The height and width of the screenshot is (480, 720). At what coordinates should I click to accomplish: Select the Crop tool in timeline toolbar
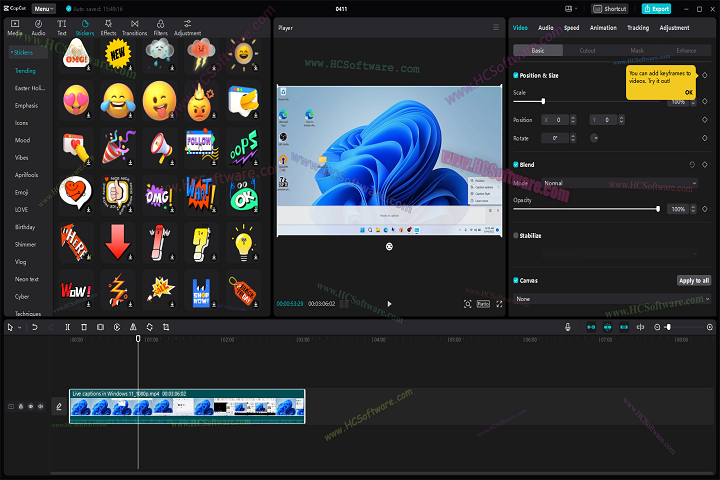166,327
